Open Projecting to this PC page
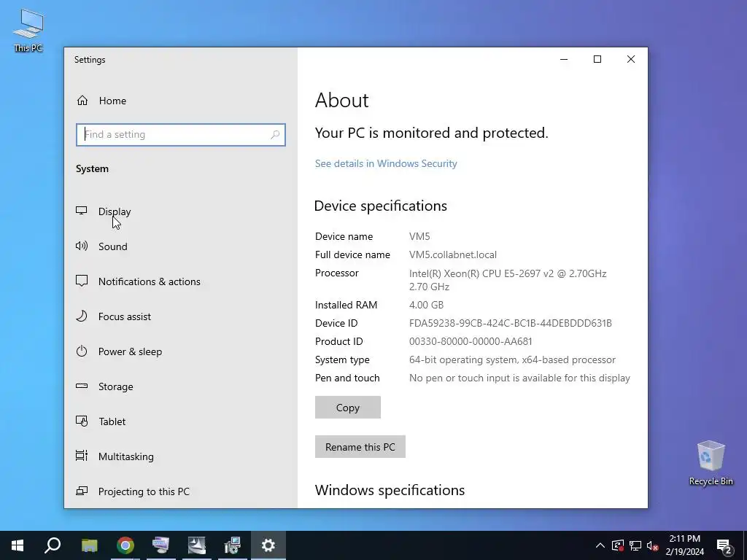Image resolution: width=747 pixels, height=560 pixels. pos(144,491)
